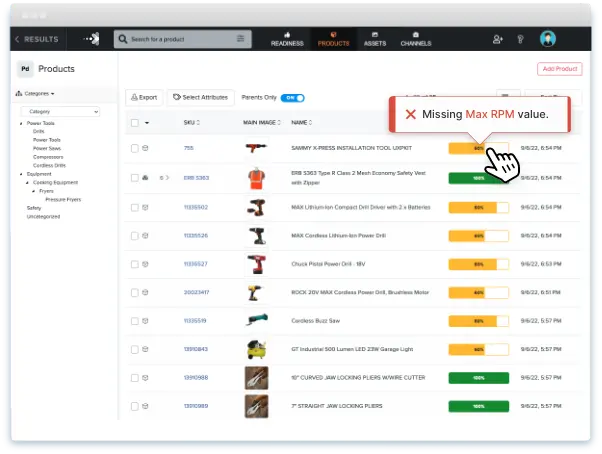Click product type icon for SKU 13910989
602x454 pixels.
point(145,406)
